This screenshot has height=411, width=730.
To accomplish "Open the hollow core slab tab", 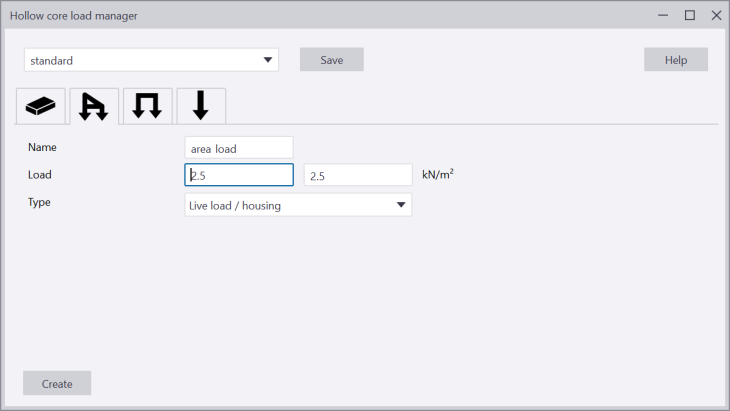I will pyautogui.click(x=40, y=105).
